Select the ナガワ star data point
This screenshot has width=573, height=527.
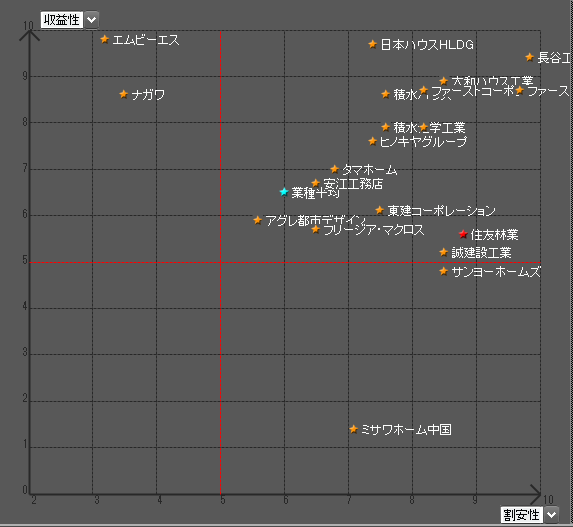(124, 94)
